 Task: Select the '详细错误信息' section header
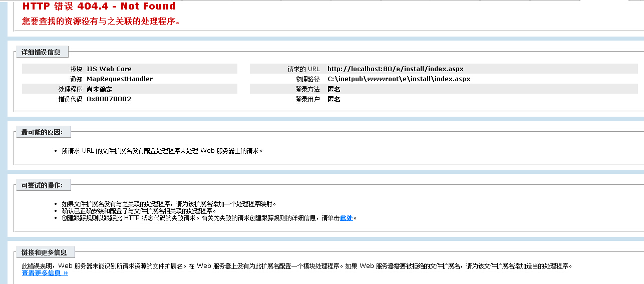pyautogui.click(x=41, y=52)
